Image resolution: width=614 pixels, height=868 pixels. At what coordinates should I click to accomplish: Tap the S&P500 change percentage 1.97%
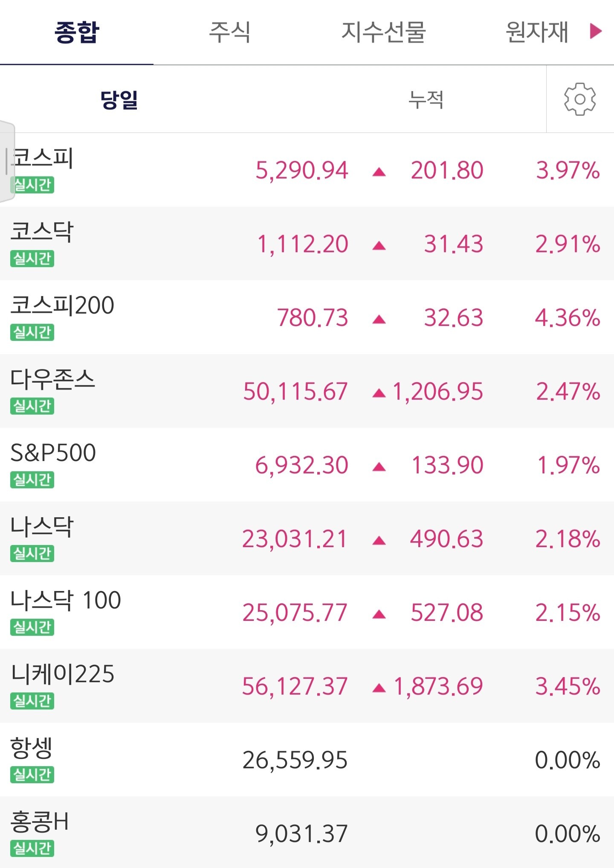coord(568,465)
